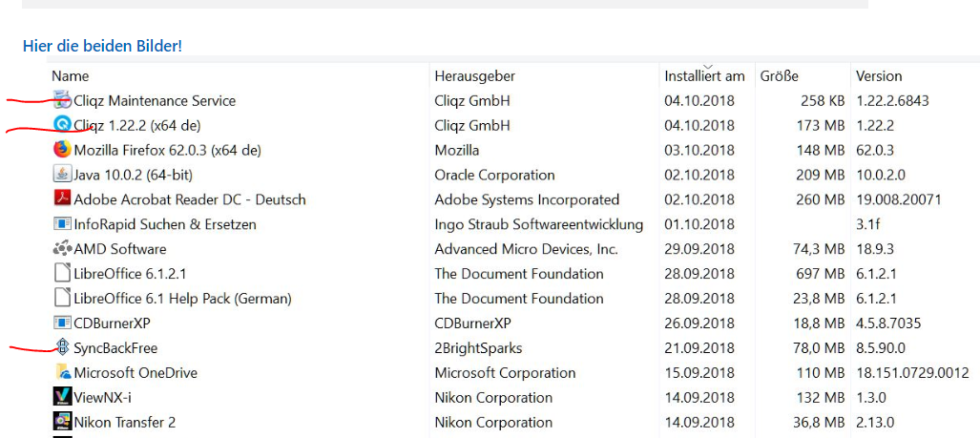Open the 'Hier die beiden Bilder!' link
Screen dimensions: 980x438
coord(102,46)
